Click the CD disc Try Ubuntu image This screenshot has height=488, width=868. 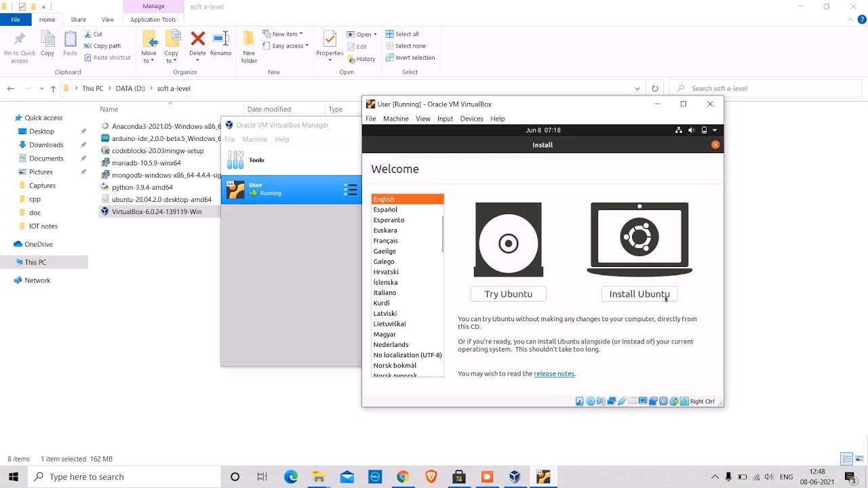(509, 239)
